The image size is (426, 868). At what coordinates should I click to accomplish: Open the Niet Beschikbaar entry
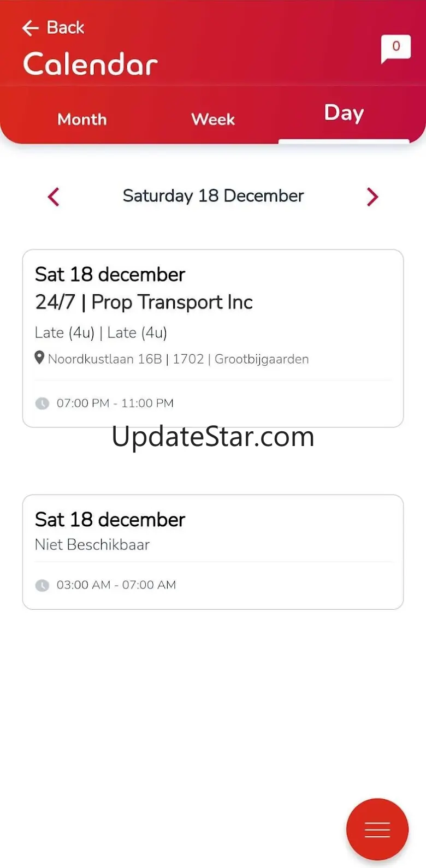point(92,545)
